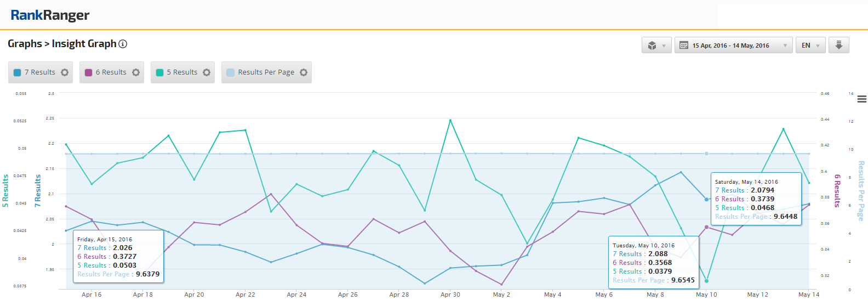
Task: Click the RankRanger logo
Action: [50, 15]
